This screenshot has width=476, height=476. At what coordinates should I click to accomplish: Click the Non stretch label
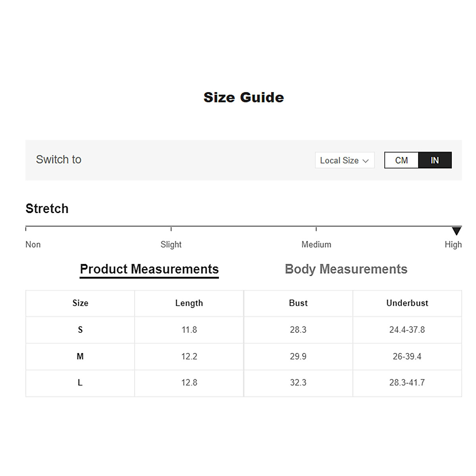tap(33, 244)
